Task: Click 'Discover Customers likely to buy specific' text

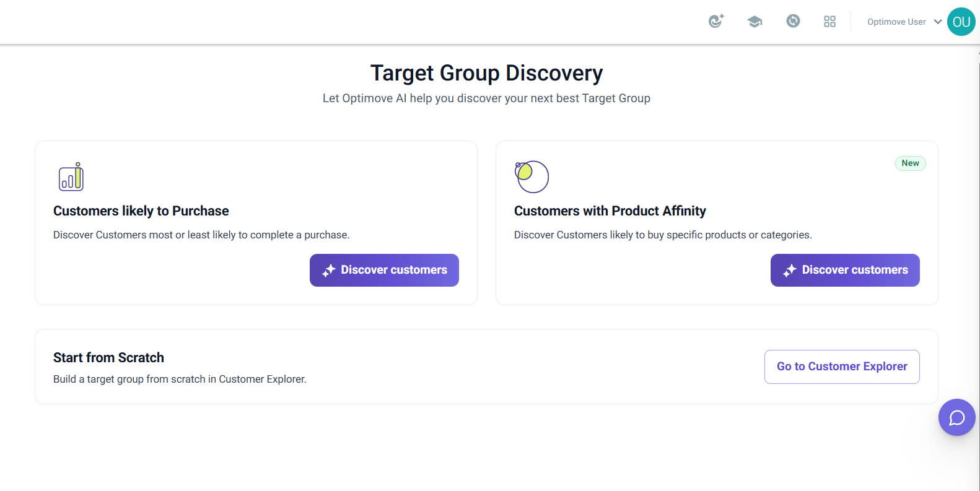Action: pos(663,235)
